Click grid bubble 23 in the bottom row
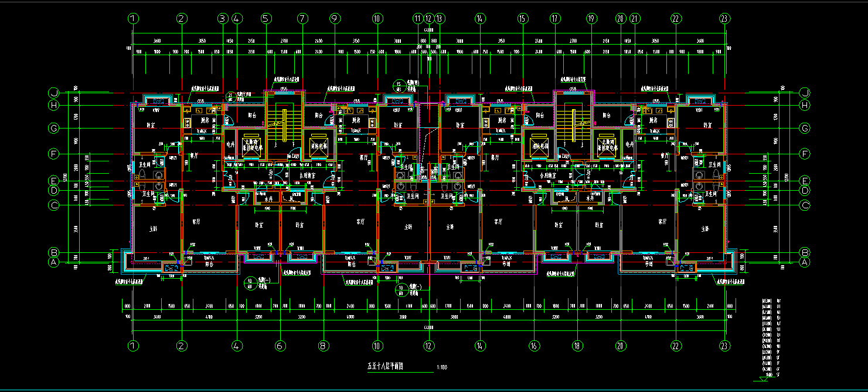This screenshot has width=868, height=392. tap(725, 346)
